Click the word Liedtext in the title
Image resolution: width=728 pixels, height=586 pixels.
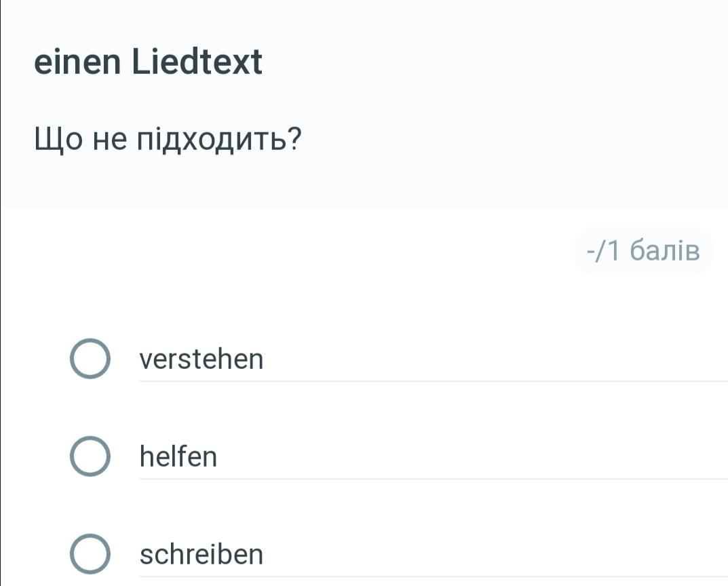[197, 63]
